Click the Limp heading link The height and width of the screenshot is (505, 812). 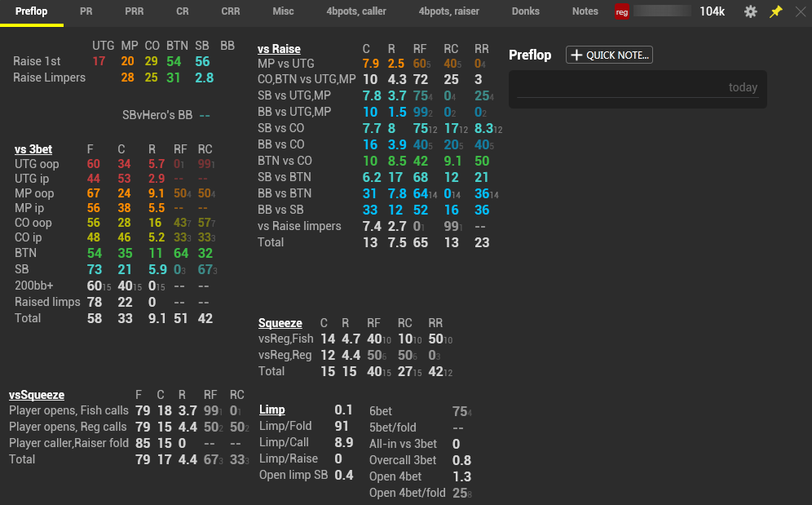[x=271, y=410]
